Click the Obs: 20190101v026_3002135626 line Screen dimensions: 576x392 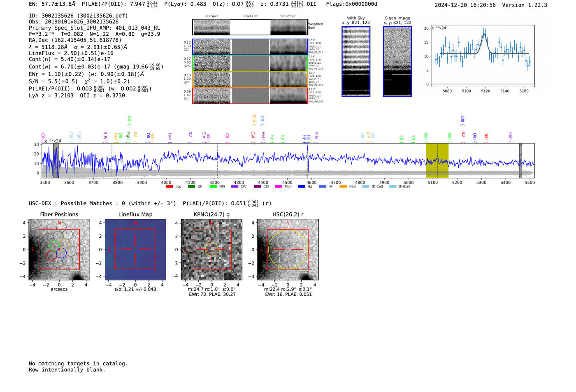pos(74,22)
